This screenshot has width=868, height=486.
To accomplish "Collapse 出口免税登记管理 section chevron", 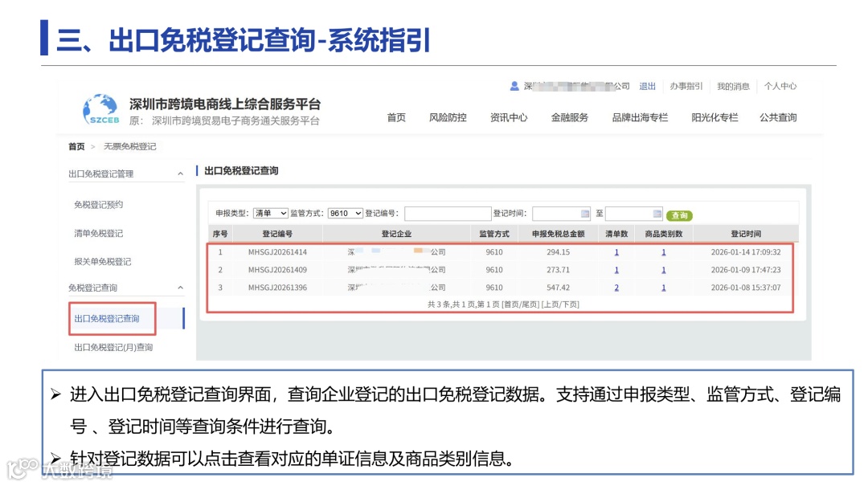I will [181, 174].
